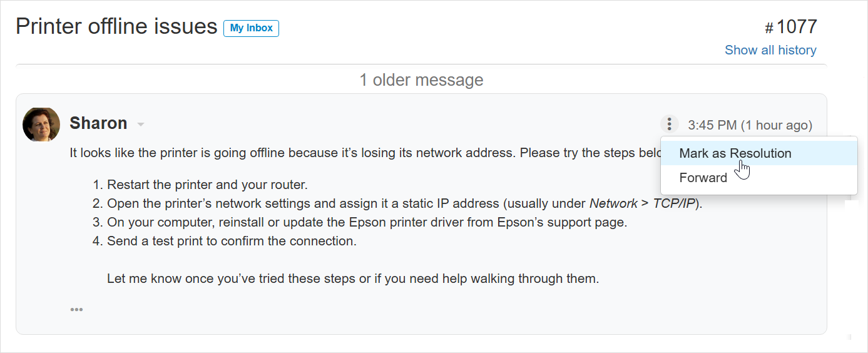Click the step about Epson printer driver
868x353 pixels.
367,222
